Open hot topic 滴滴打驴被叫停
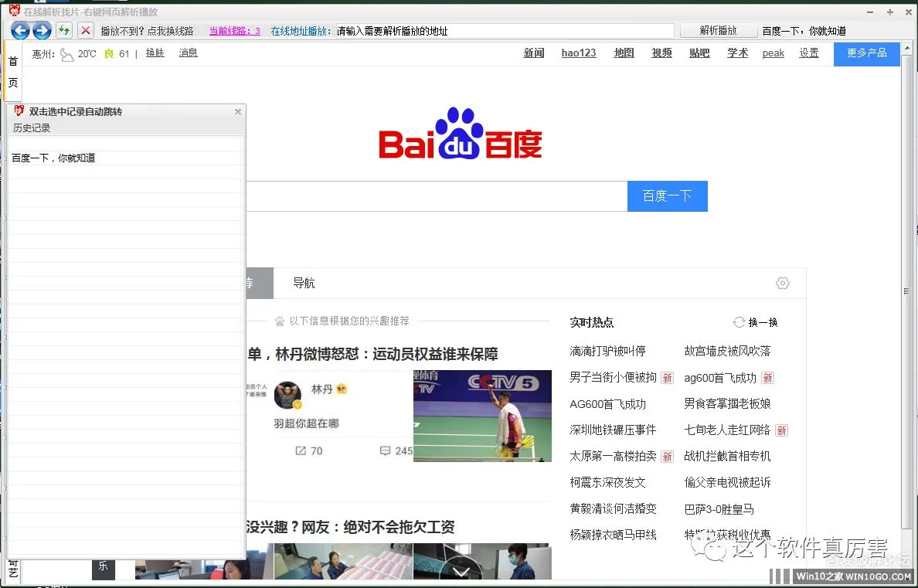Image resolution: width=918 pixels, height=588 pixels. [x=607, y=352]
